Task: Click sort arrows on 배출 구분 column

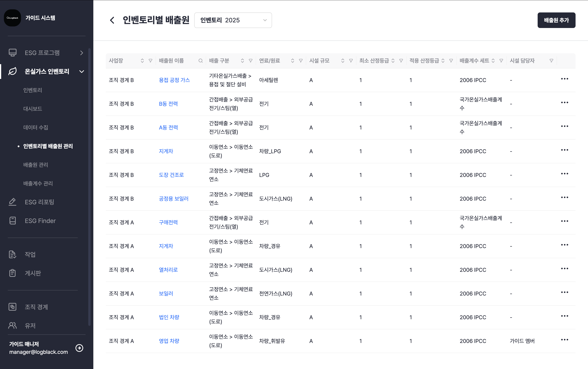Action: click(242, 61)
